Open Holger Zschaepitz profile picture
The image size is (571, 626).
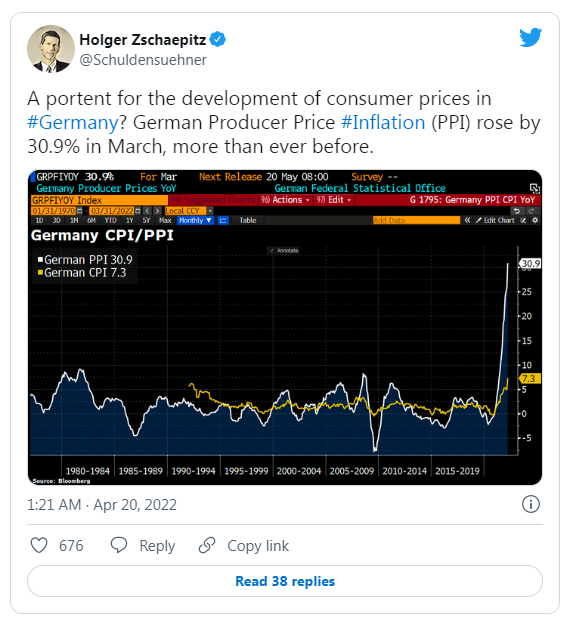point(51,49)
